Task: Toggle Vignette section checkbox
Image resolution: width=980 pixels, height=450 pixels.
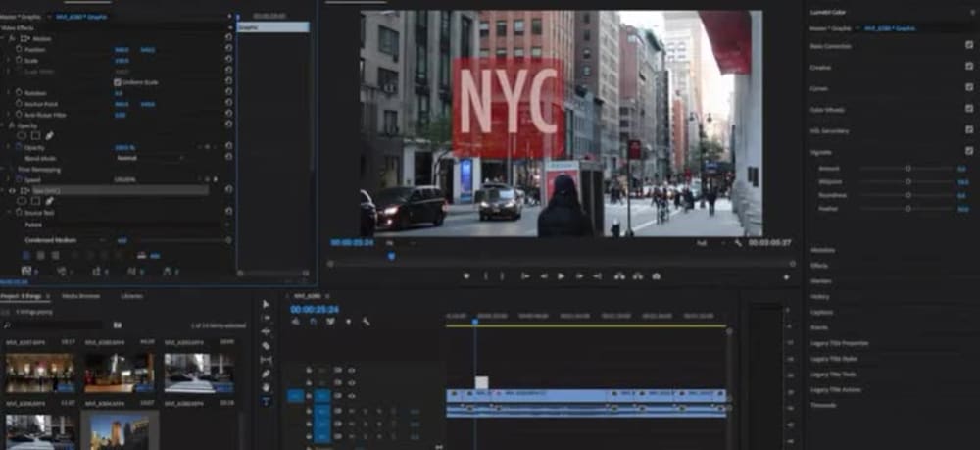Action: coord(969,151)
